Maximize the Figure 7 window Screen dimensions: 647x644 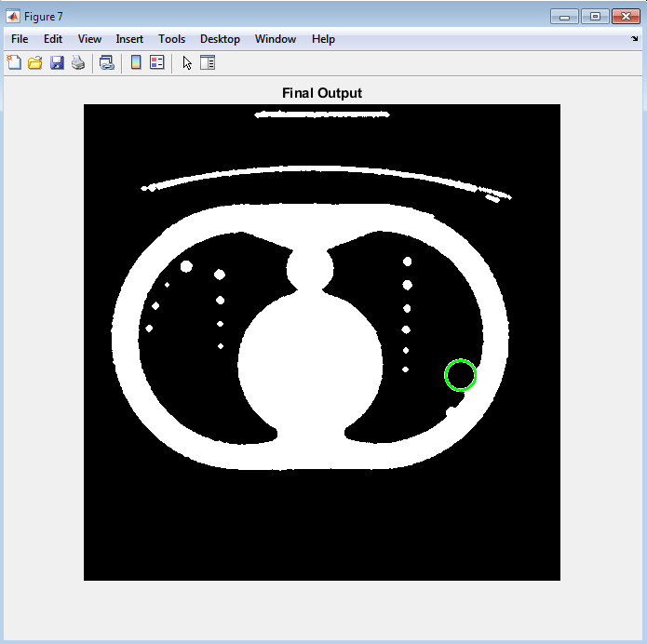(x=595, y=16)
